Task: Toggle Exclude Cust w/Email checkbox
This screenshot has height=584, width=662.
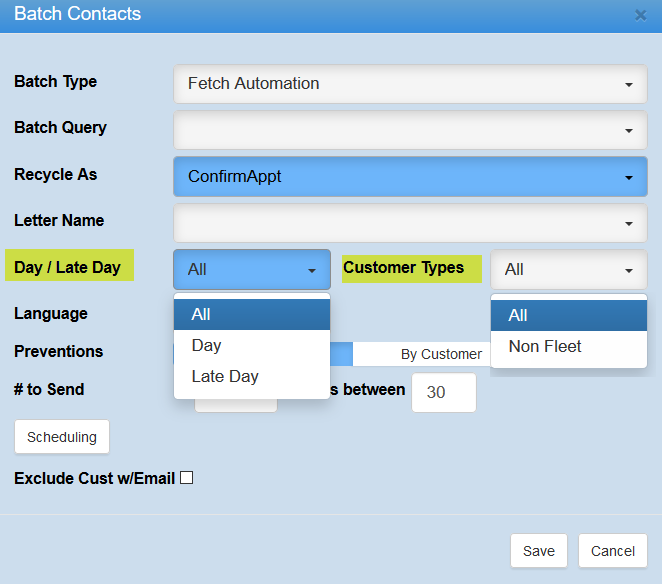Action: click(x=186, y=478)
